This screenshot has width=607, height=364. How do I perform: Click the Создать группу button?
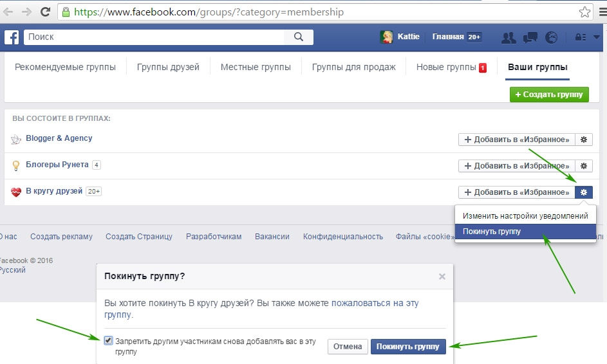click(549, 95)
